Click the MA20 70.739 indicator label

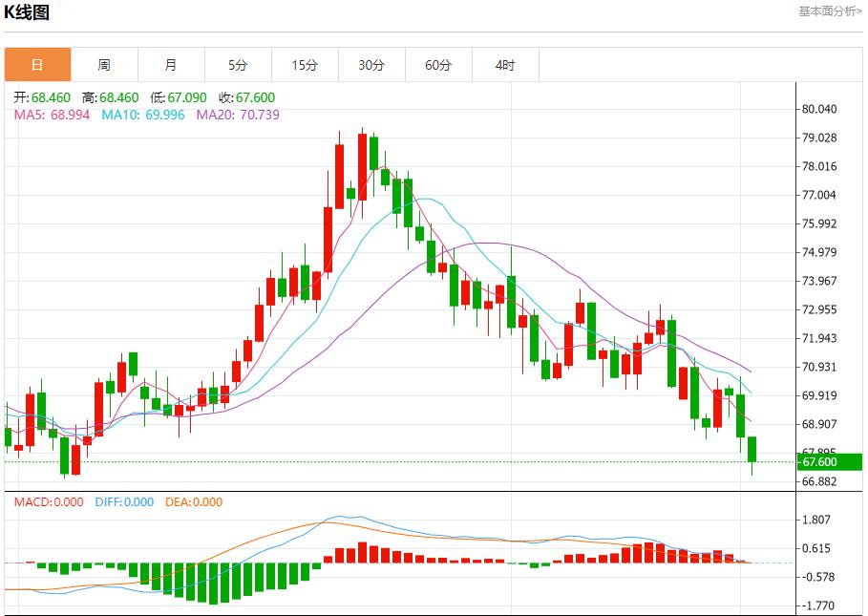(238, 115)
